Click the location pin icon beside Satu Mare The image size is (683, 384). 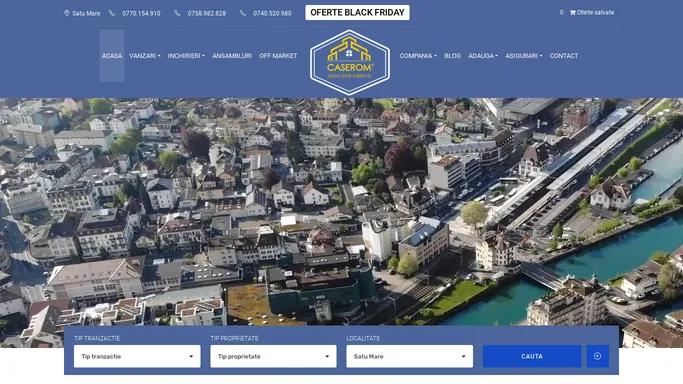(x=67, y=13)
